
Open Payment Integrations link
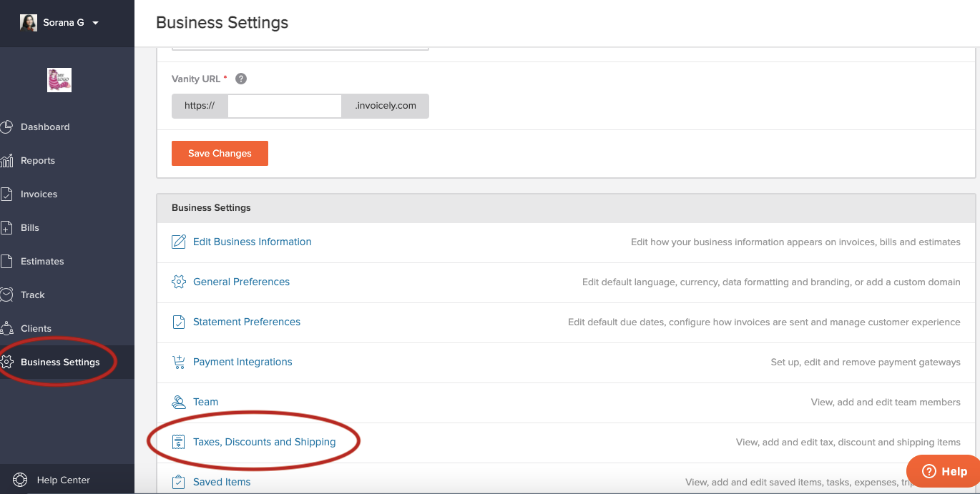pyautogui.click(x=242, y=362)
